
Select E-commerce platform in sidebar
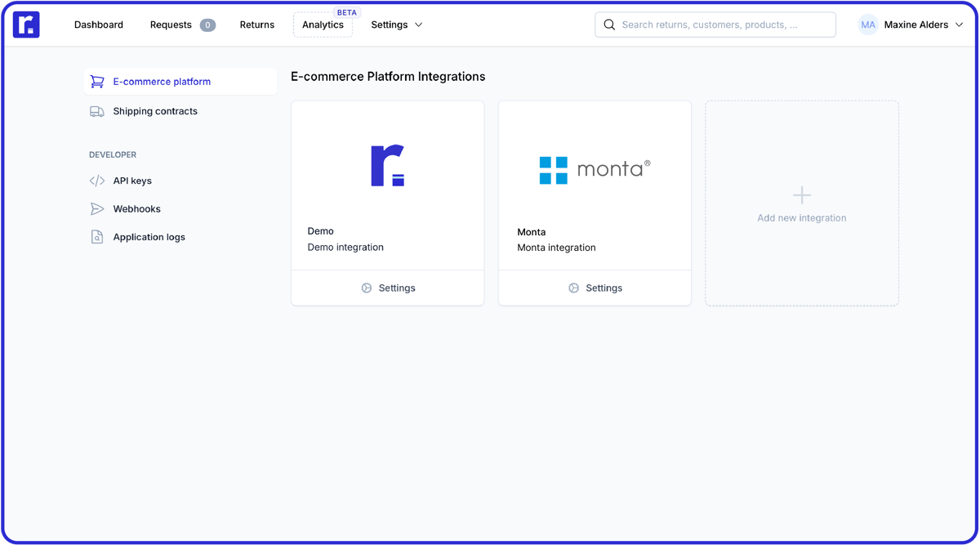(181, 82)
